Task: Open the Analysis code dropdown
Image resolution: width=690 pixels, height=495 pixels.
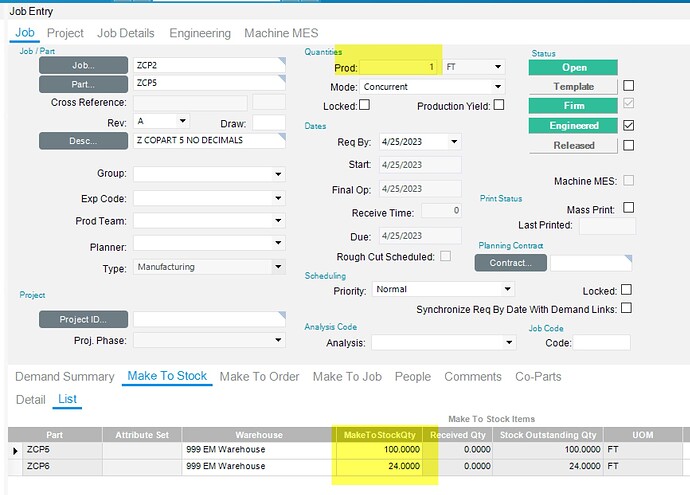Action: click(x=509, y=342)
